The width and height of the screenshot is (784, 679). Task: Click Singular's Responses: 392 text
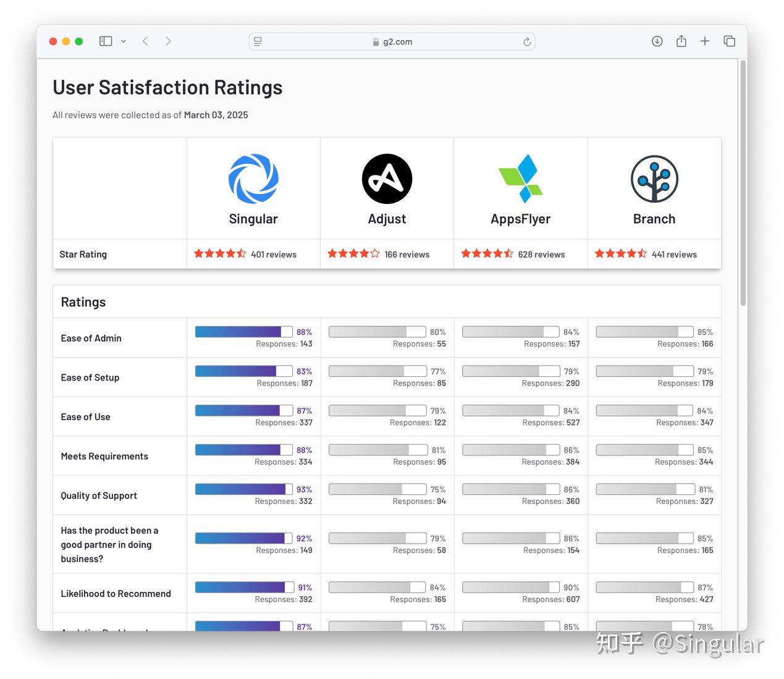284,599
